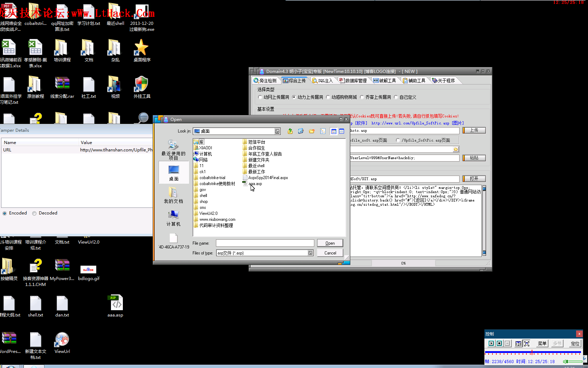The width and height of the screenshot is (588, 368).
Task: Adjust the green volume slider in 控制 panel
Action: click(574, 361)
